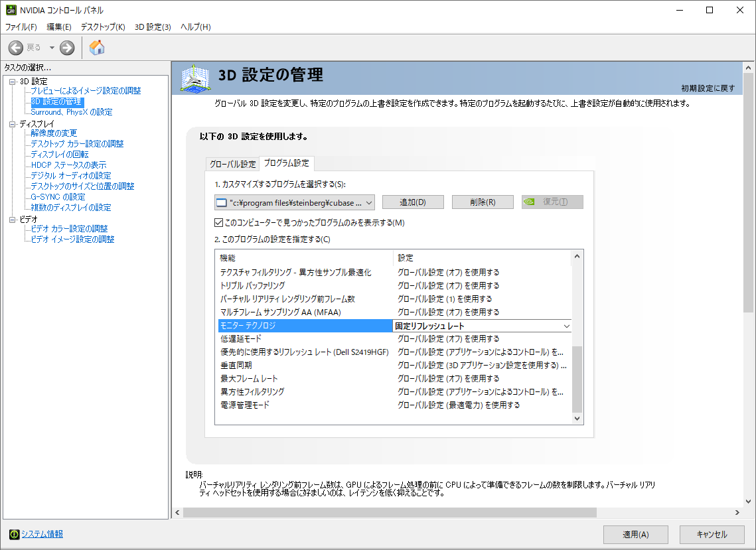Select 3D 設定の管理 tree item
The width and height of the screenshot is (756, 550).
click(x=57, y=102)
